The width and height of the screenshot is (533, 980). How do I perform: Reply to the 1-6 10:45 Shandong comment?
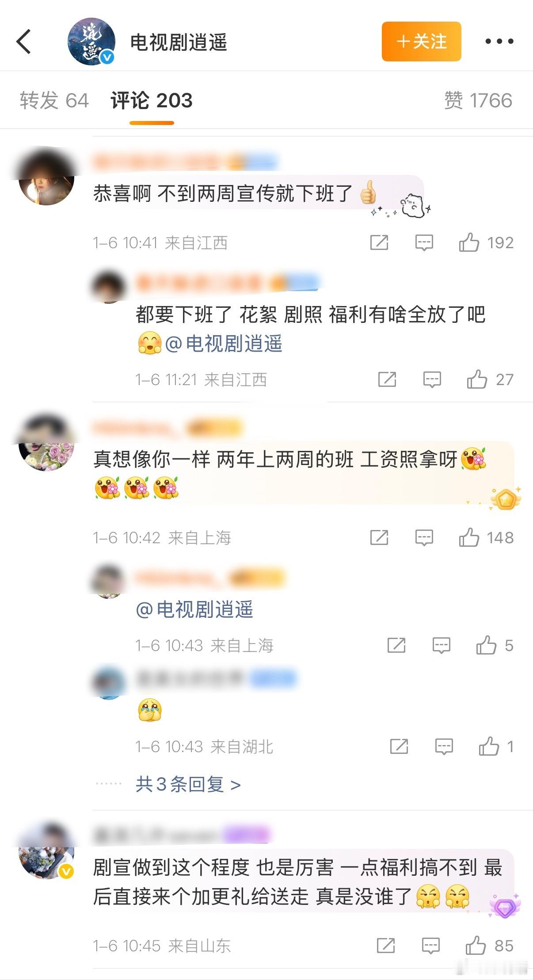431,946
